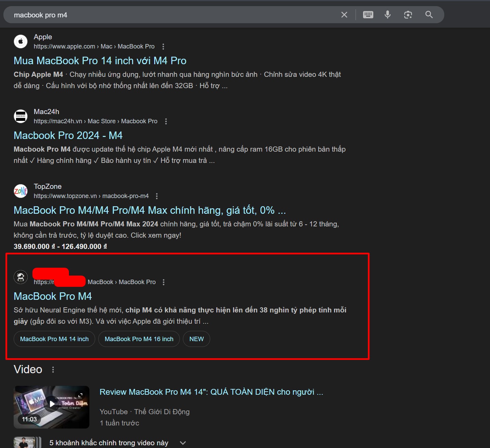Click the price range 39.690.000 đ text

pos(60,247)
